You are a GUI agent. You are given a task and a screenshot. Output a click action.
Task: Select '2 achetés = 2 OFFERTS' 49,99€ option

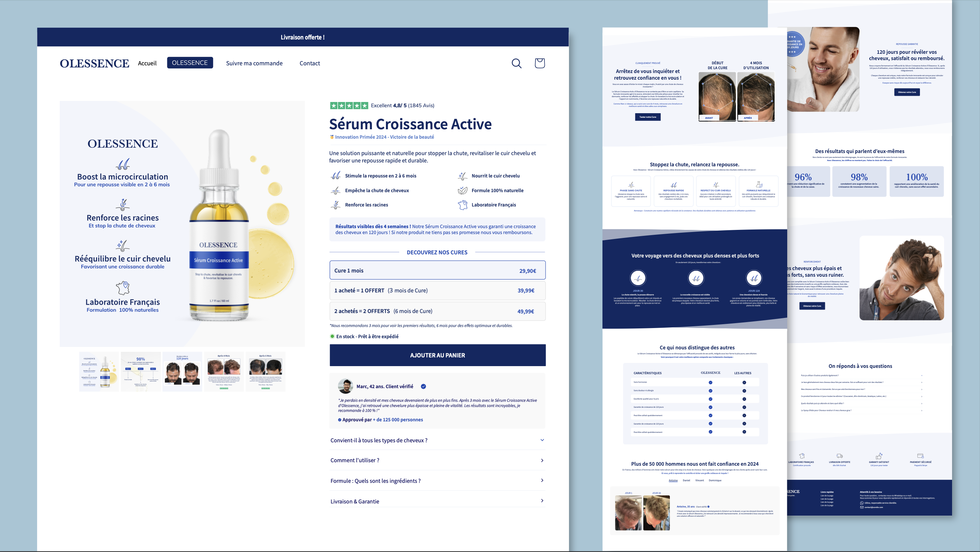click(x=437, y=311)
